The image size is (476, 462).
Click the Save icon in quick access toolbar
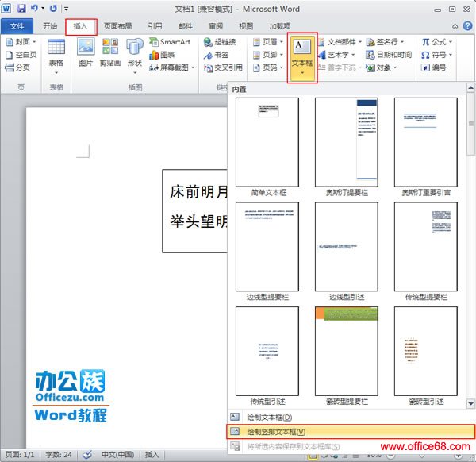click(x=21, y=8)
